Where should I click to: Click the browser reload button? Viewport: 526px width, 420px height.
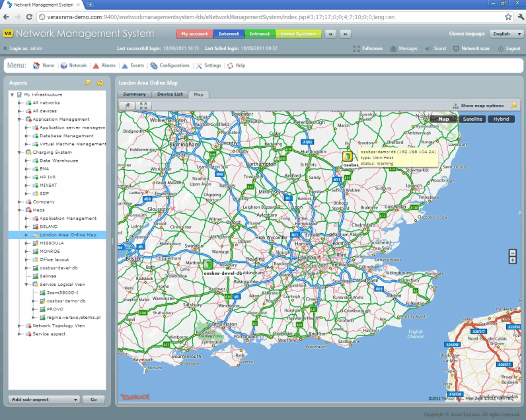(29, 17)
